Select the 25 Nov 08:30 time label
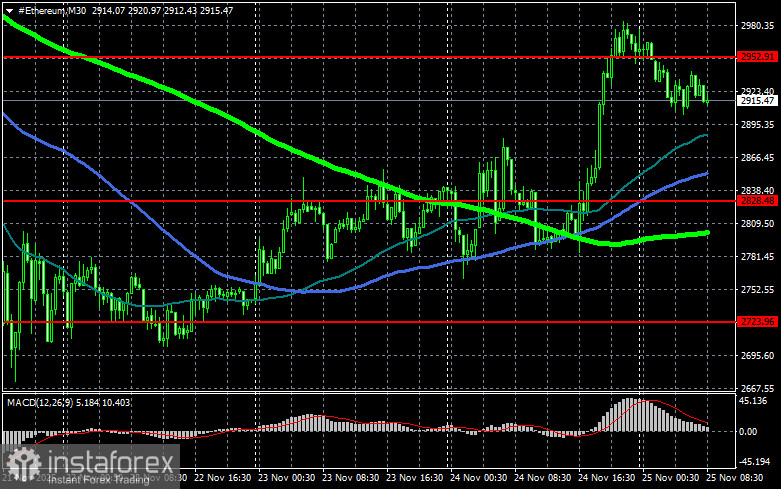The height and width of the screenshot is (489, 781). coord(735,478)
